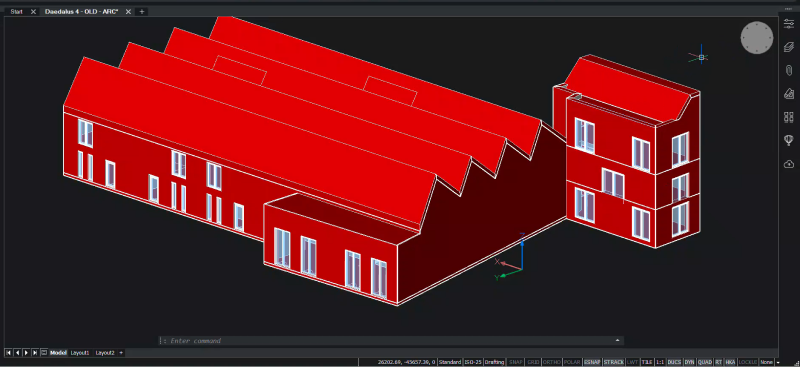Select the Daedalus 4 - OLD - ARC tab

(x=81, y=11)
